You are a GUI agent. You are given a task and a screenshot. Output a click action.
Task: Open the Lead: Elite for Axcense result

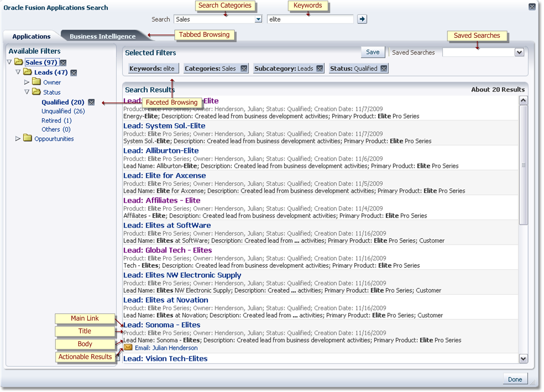[x=165, y=175]
